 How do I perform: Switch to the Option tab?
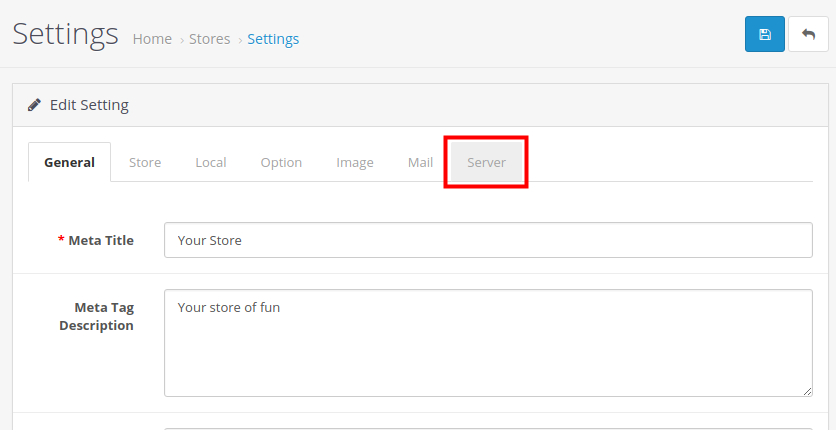281,162
